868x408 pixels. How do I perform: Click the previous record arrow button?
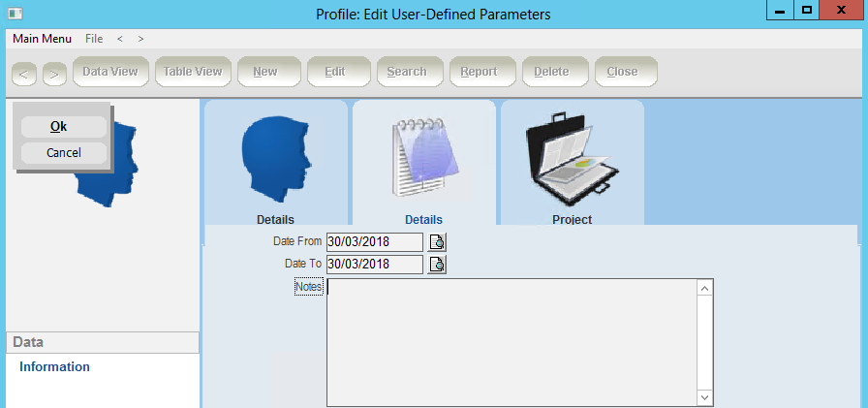pyautogui.click(x=25, y=73)
